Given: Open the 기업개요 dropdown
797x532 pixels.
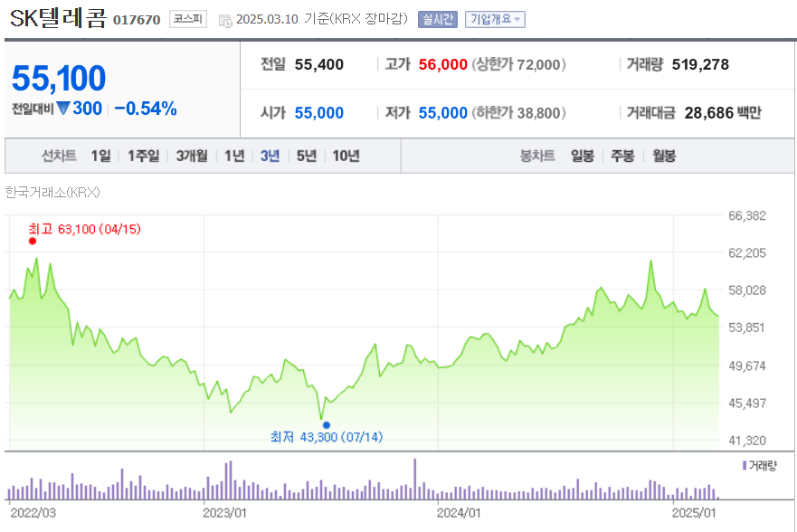Looking at the screenshot, I should (495, 19).
